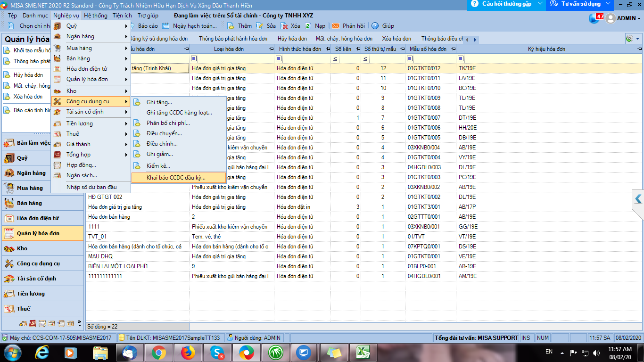Select the row with Mẫu số 01GTKT3/001
This screenshot has width=644, height=362.
(x=363, y=207)
